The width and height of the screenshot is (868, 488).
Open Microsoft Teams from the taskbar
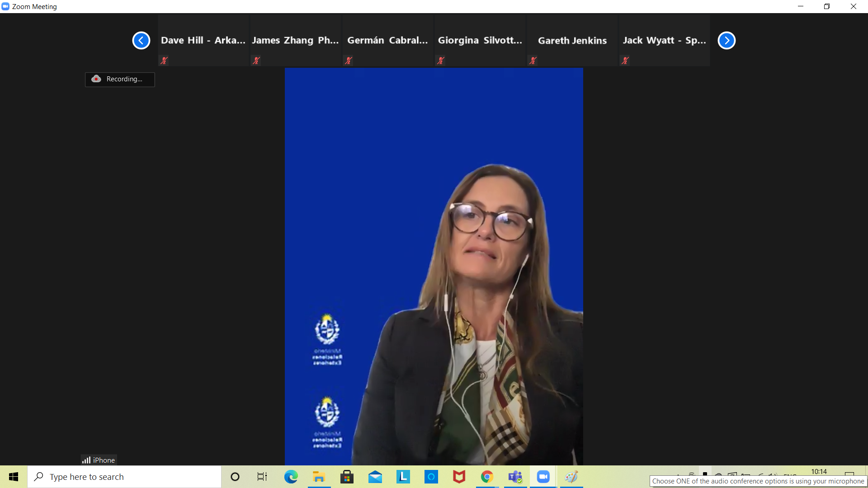point(515,477)
